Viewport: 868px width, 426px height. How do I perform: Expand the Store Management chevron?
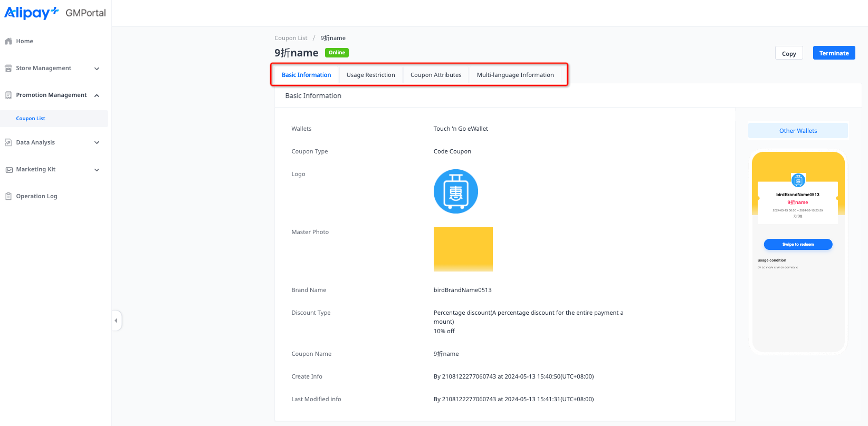(x=97, y=69)
